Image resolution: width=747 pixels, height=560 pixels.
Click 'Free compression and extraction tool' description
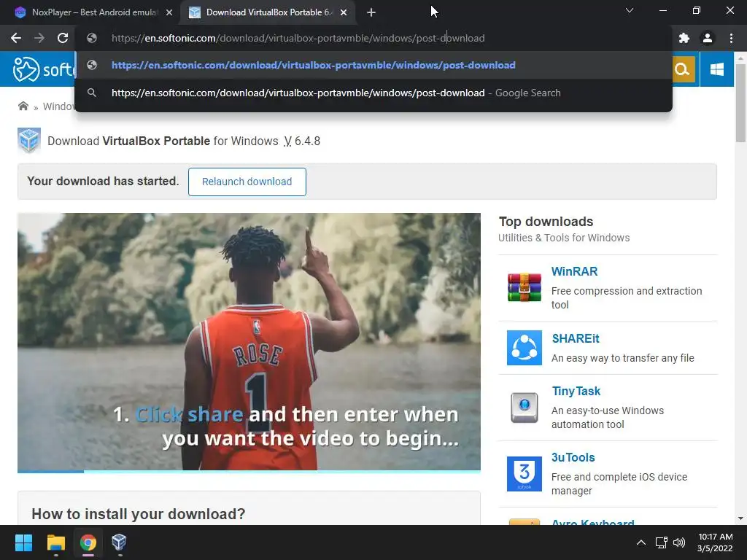[x=627, y=297]
